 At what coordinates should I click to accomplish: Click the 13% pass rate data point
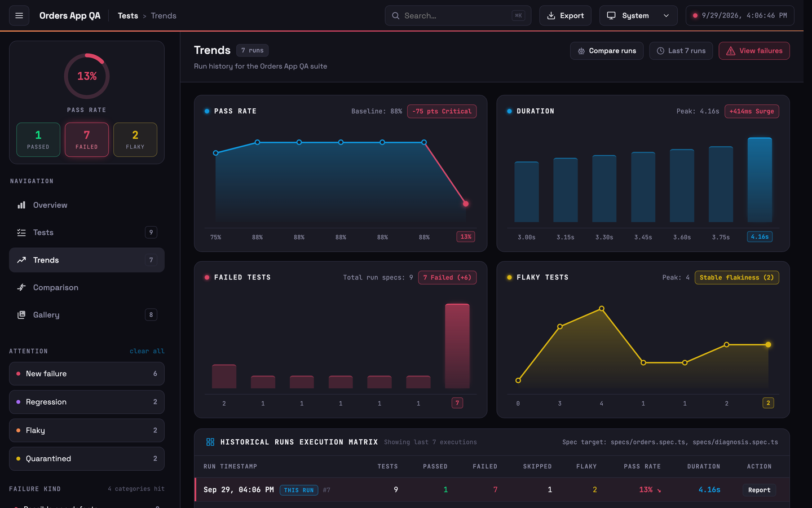pos(466,204)
